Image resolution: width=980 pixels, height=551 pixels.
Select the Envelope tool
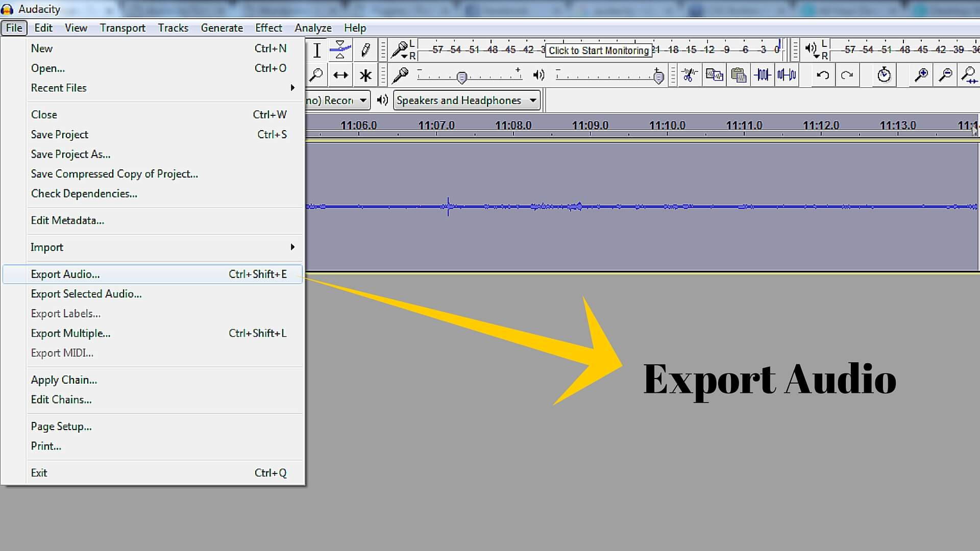[340, 49]
